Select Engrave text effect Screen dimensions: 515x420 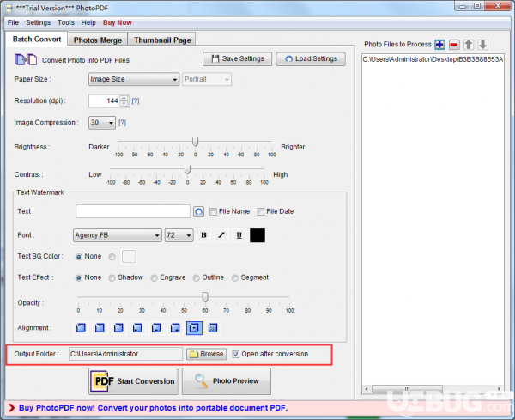tap(154, 278)
